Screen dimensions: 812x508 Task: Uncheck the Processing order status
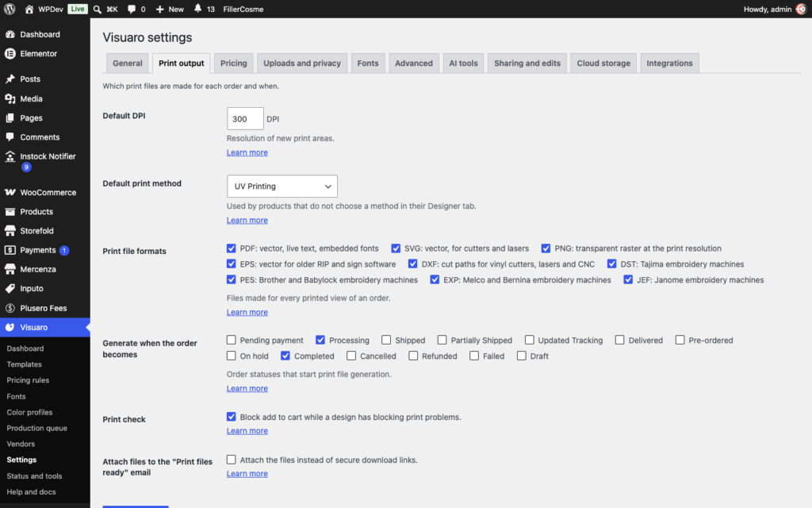pos(320,340)
